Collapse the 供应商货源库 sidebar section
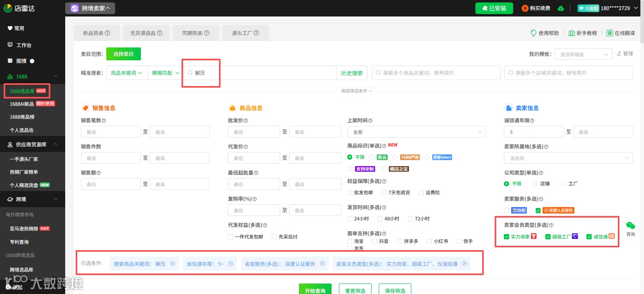Screen dimensions: 644x294 pyautogui.click(x=56, y=144)
